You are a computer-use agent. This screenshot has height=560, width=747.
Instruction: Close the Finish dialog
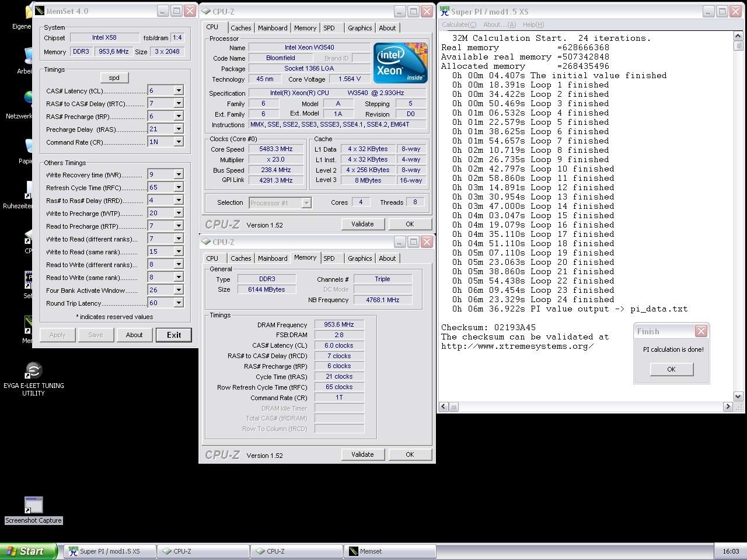[x=701, y=331]
